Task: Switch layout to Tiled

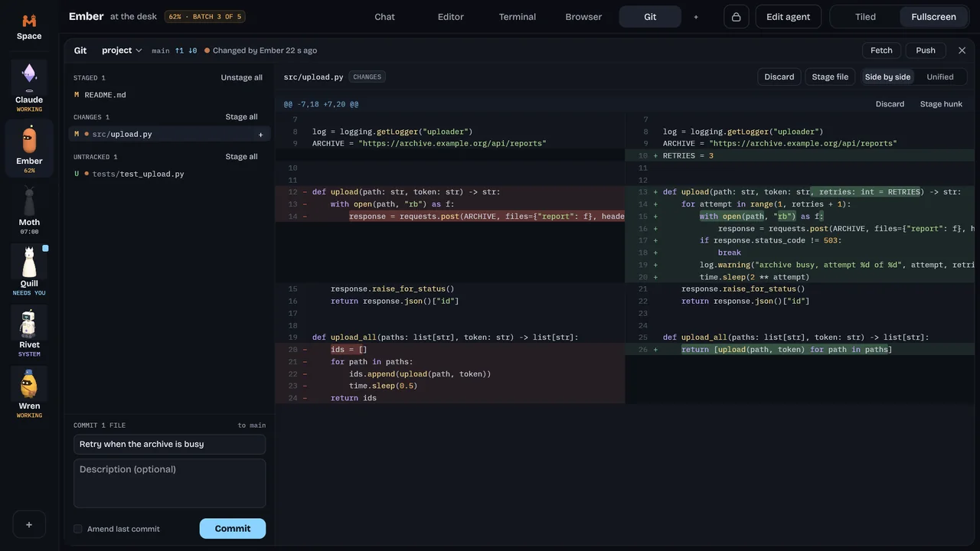Action: 865,17
